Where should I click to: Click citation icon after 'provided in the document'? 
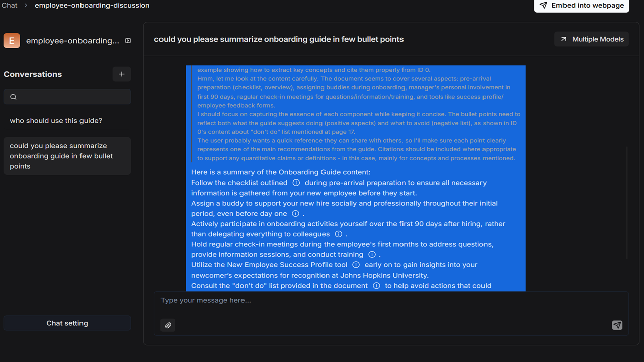tap(376, 285)
